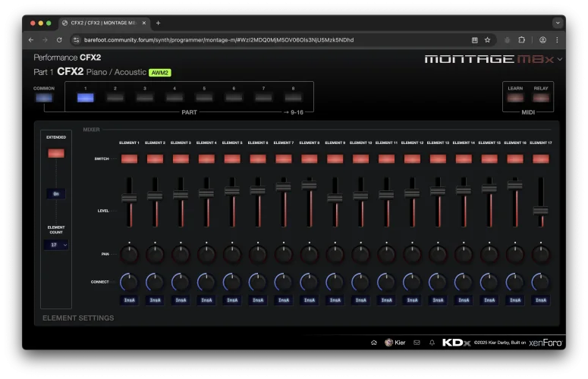Screen dimensions: 588x379
Task: Click Element 17 pan knob
Action: [x=541, y=254]
